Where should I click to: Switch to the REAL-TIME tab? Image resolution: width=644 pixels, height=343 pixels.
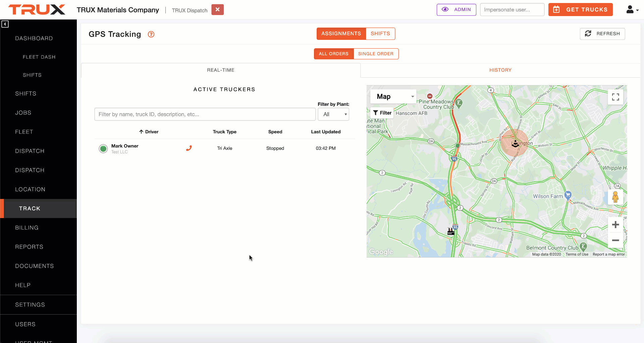(x=221, y=70)
